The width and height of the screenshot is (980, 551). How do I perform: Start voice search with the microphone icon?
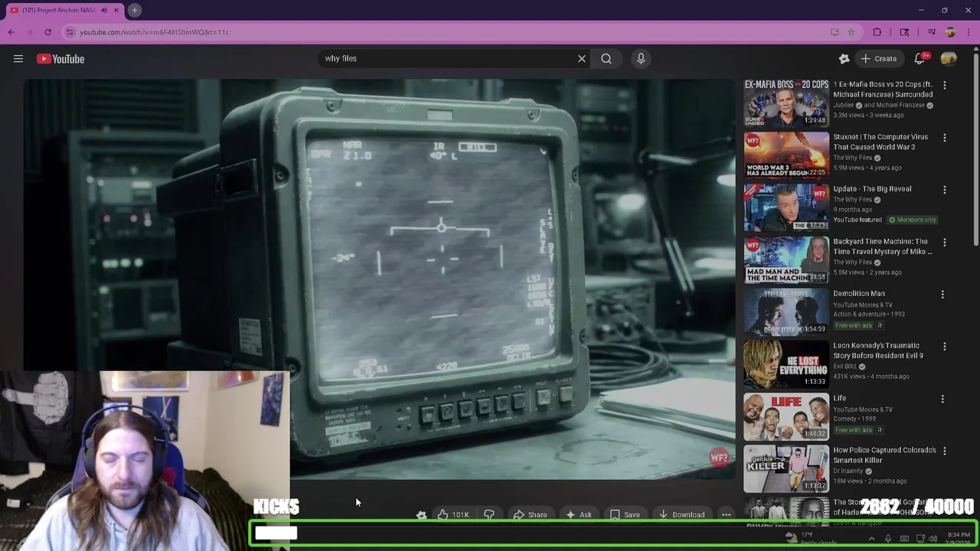pyautogui.click(x=641, y=58)
